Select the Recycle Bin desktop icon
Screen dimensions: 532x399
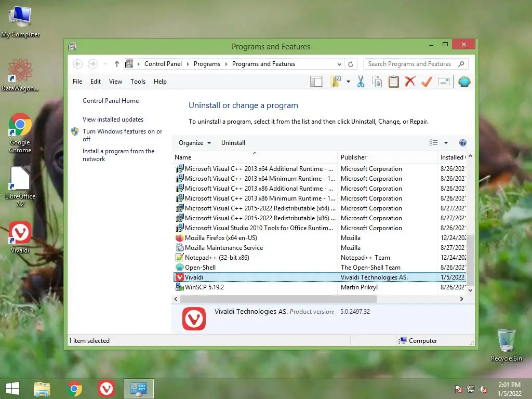pyautogui.click(x=506, y=345)
